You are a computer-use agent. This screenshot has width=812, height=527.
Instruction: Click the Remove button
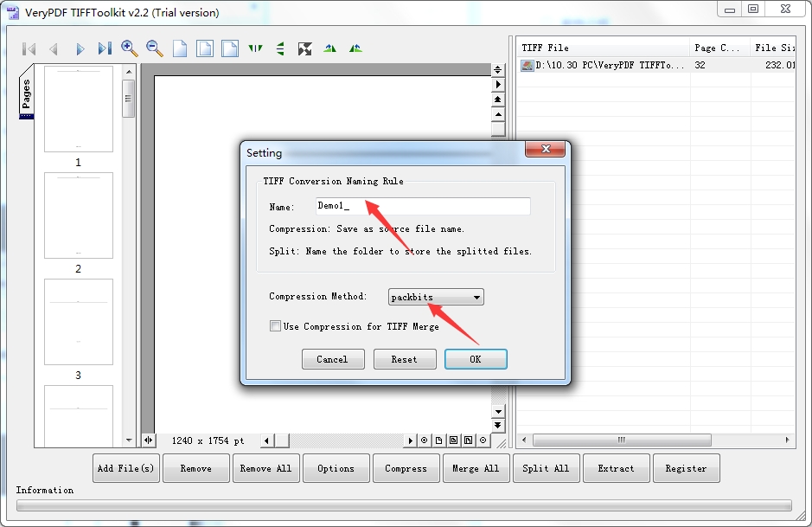click(195, 468)
